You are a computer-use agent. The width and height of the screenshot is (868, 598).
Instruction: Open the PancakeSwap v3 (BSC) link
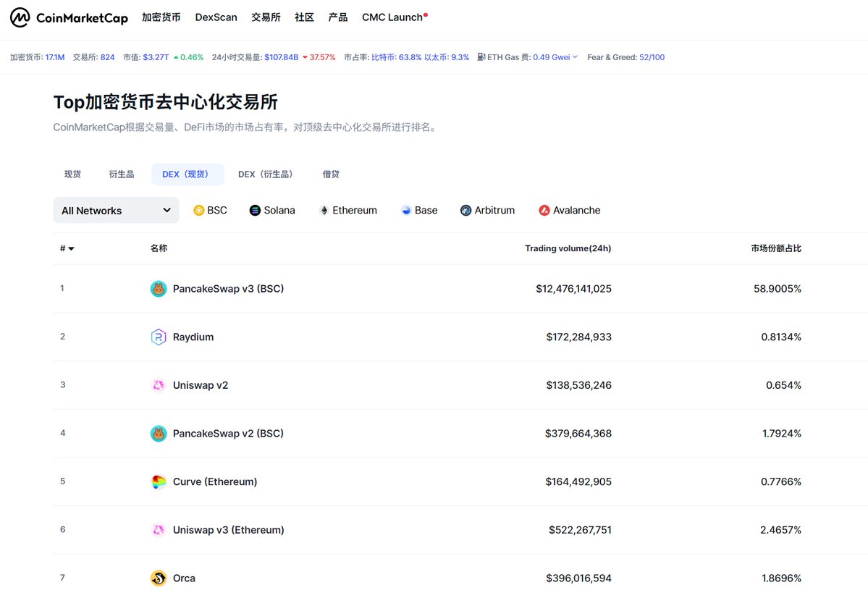tap(228, 288)
